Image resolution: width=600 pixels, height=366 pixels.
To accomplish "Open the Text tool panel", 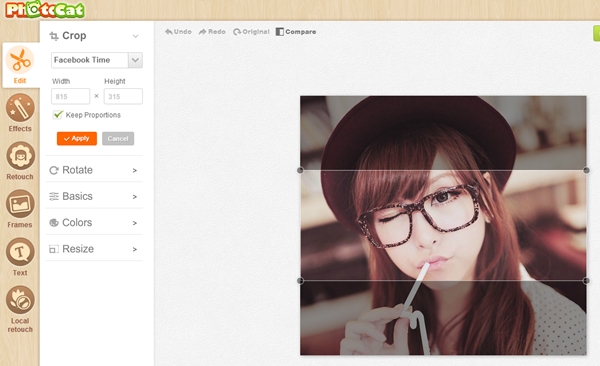I will point(20,252).
